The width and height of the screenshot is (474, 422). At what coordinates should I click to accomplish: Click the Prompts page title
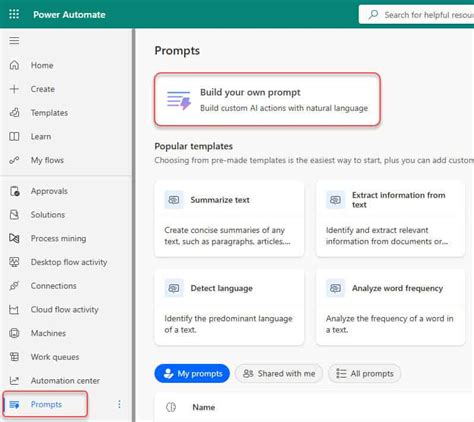[177, 51]
